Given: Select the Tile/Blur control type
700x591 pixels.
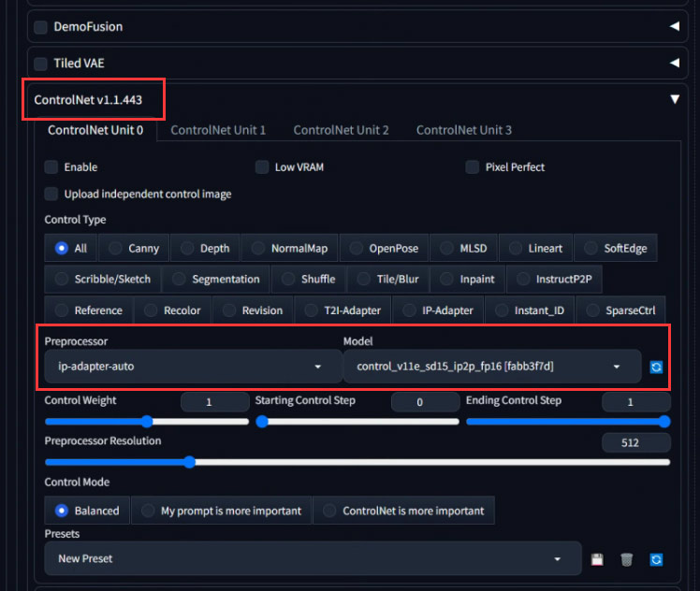Looking at the screenshot, I should point(388,280).
